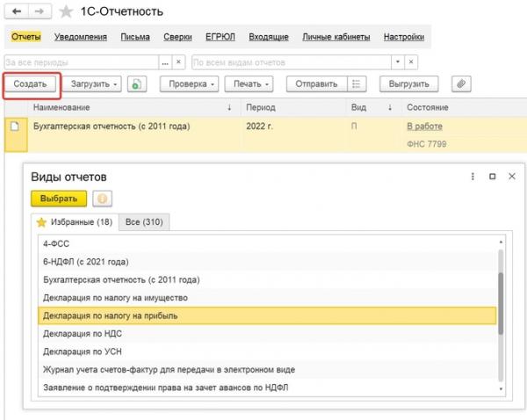
Task: Select Бухгалтерская отчетность in Виды отчетов list
Action: point(267,279)
